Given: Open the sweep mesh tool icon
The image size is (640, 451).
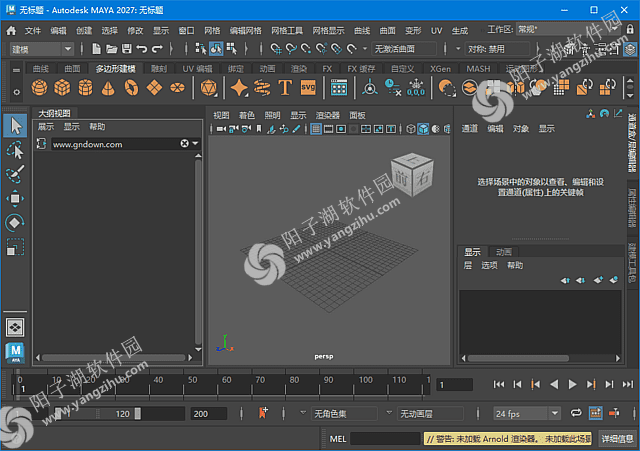Looking at the screenshot, I should pyautogui.click(x=262, y=87).
